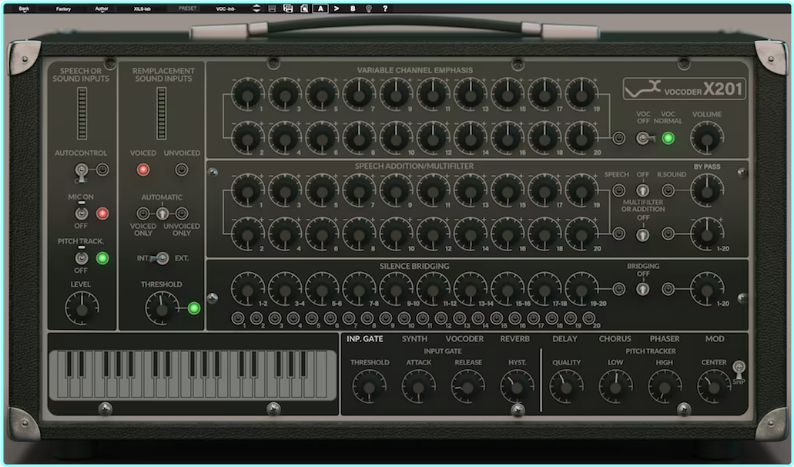Click the LEVEL knob

tap(82, 308)
